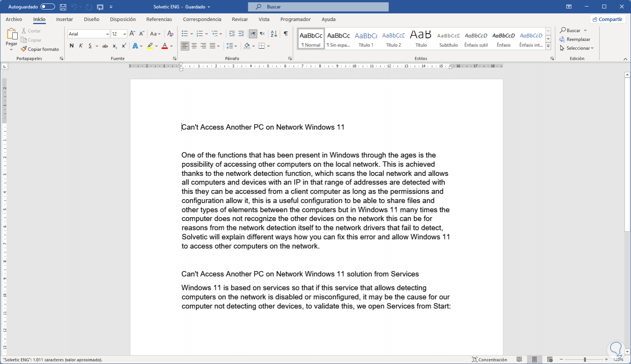Clear all formatting with the eraser A icon

170,34
